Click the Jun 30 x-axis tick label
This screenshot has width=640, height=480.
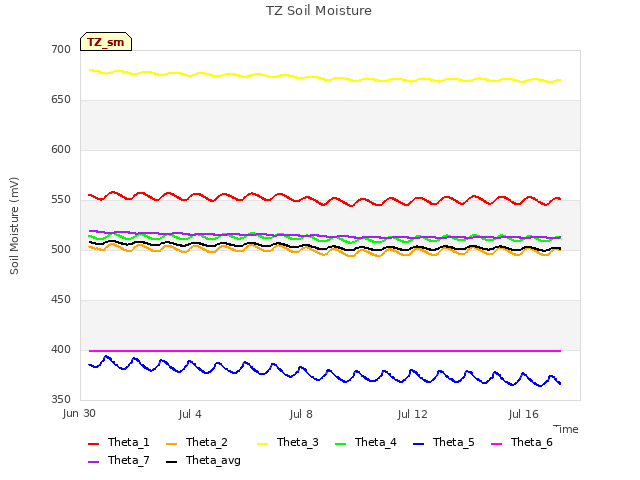point(79,414)
